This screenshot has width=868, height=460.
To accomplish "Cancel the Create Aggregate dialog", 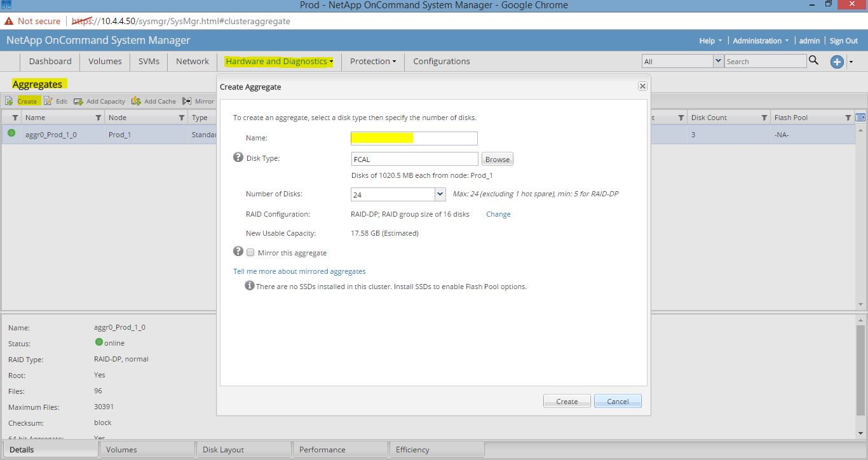I will coord(617,401).
